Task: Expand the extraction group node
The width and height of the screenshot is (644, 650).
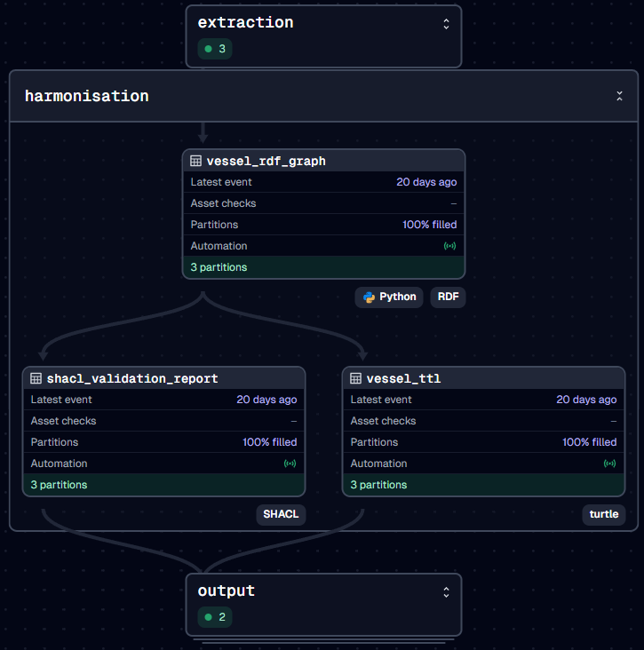Action: click(446, 24)
